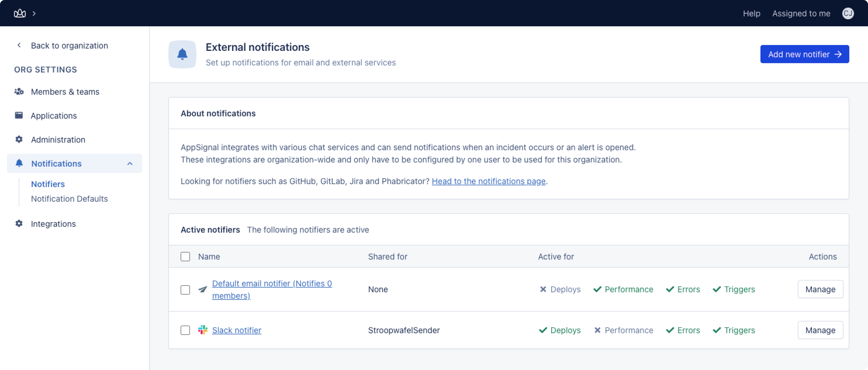Click the About notifications heading
The width and height of the screenshot is (868, 370).
(x=218, y=113)
